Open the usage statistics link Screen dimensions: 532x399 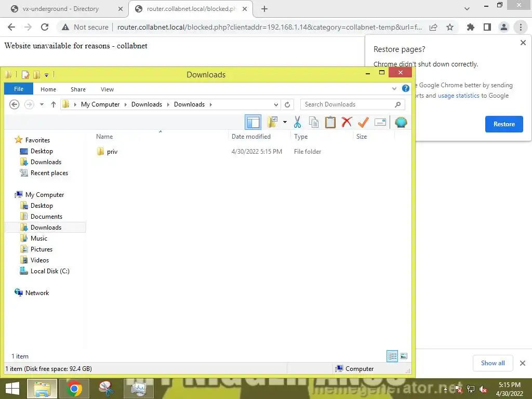click(x=458, y=96)
